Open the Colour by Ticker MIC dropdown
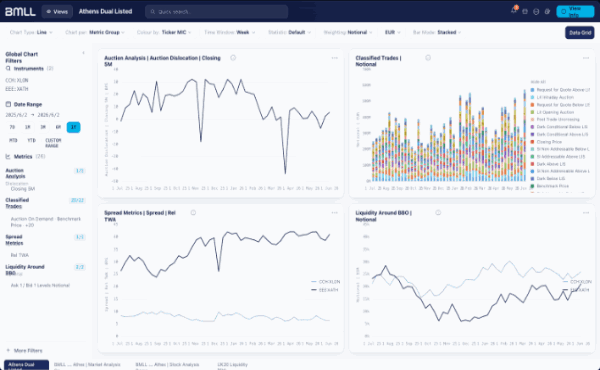This screenshot has height=370, width=600. [164, 33]
